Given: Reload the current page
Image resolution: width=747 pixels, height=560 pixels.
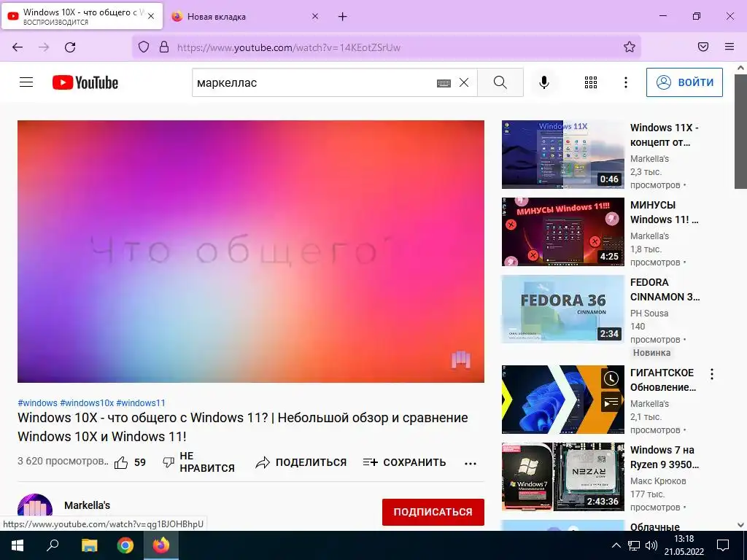Looking at the screenshot, I should pos(70,47).
